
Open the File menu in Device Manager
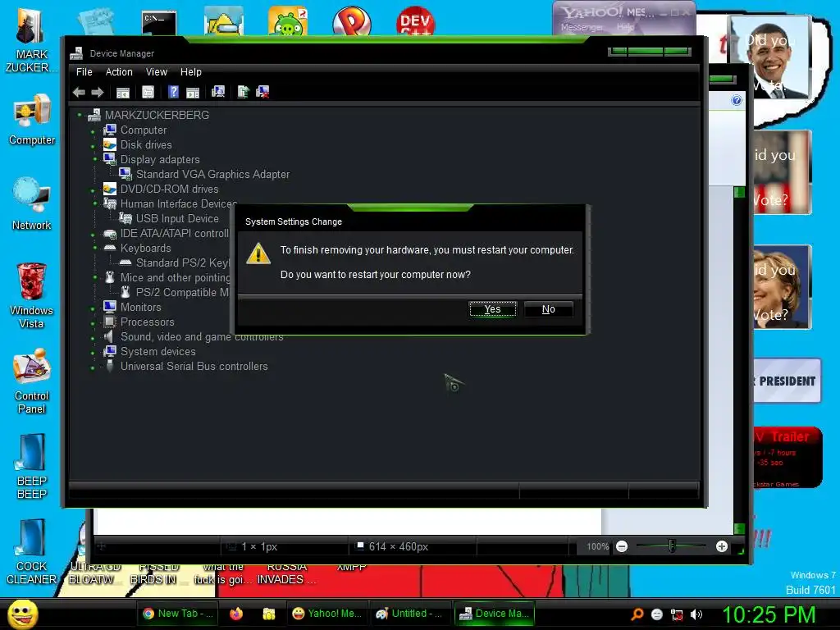[x=84, y=72]
